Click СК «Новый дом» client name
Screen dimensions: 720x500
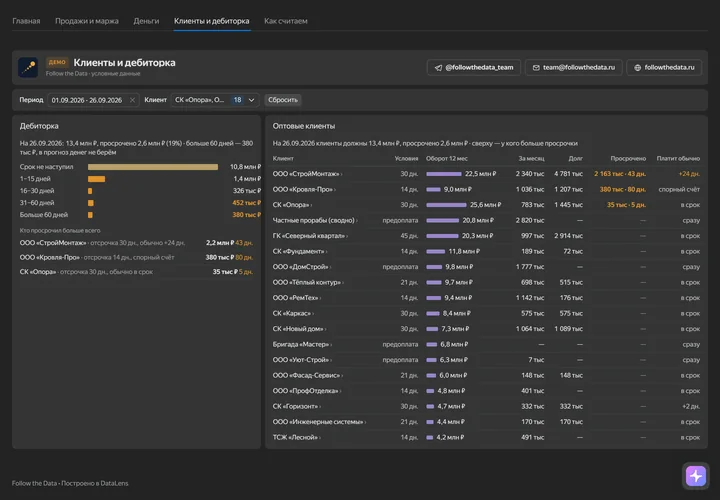(298, 329)
